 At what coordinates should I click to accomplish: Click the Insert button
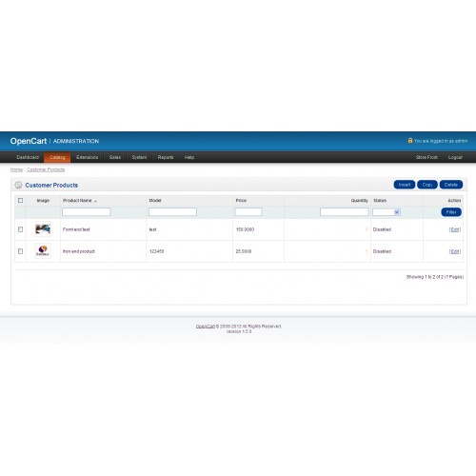point(405,185)
